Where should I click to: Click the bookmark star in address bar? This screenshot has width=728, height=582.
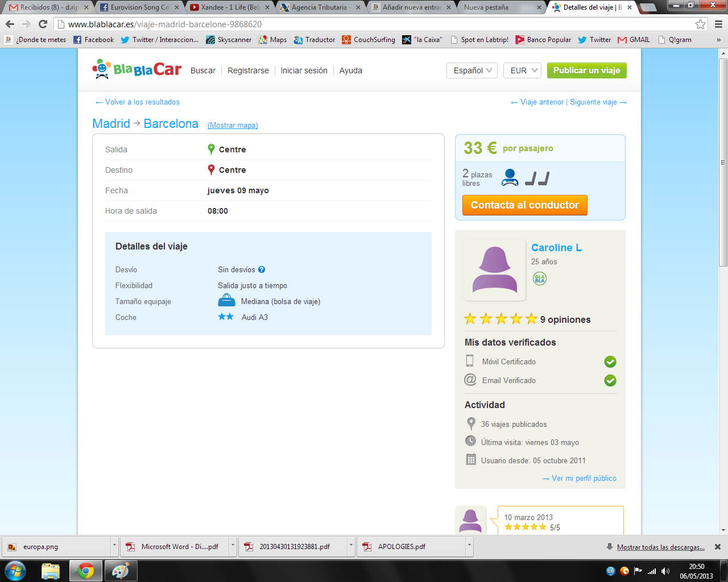point(701,24)
